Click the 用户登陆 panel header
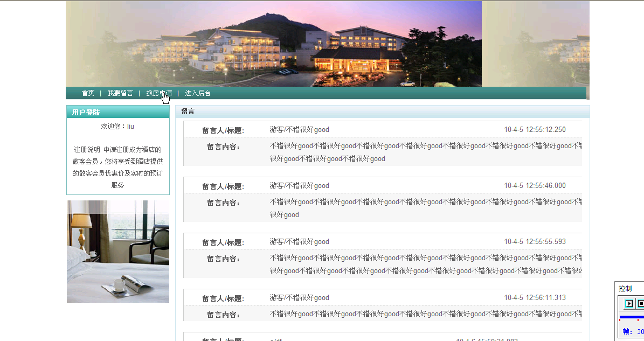 pyautogui.click(x=118, y=112)
